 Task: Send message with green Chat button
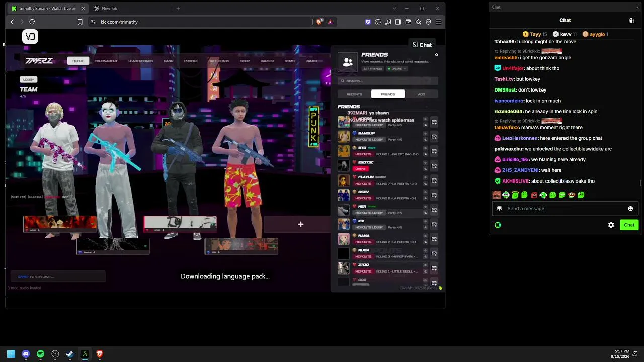coord(629,225)
